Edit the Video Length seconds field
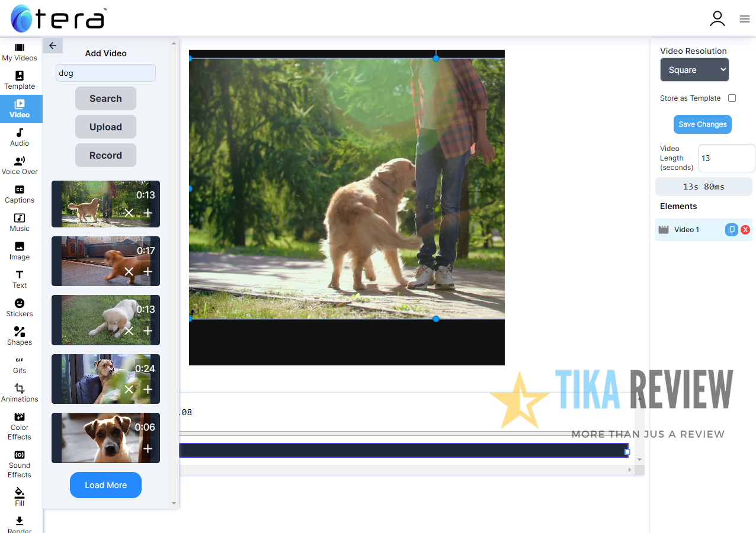The height and width of the screenshot is (533, 756). pos(726,158)
